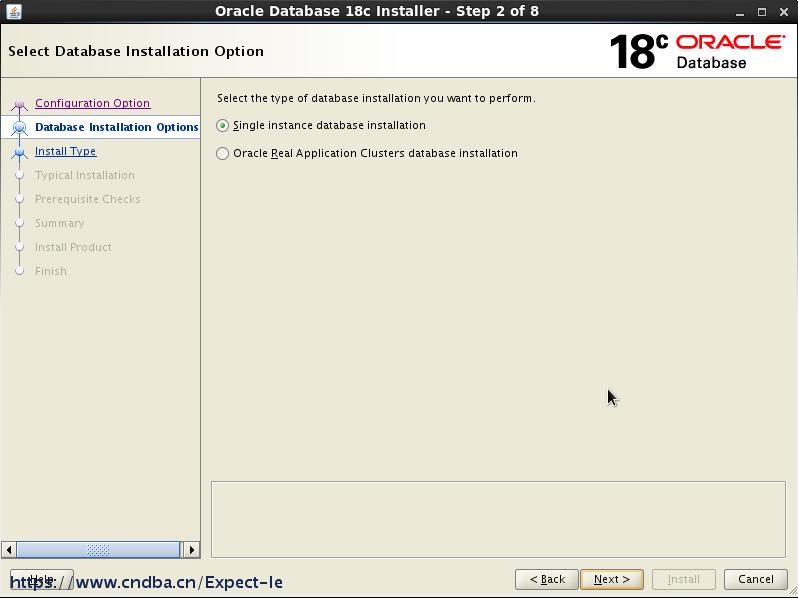Click the disabled Install button

tap(683, 579)
